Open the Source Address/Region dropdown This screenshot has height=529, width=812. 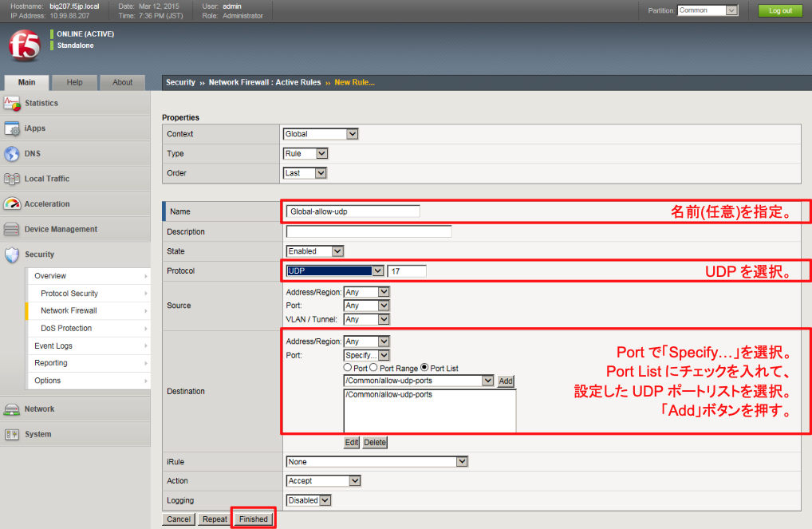click(367, 292)
